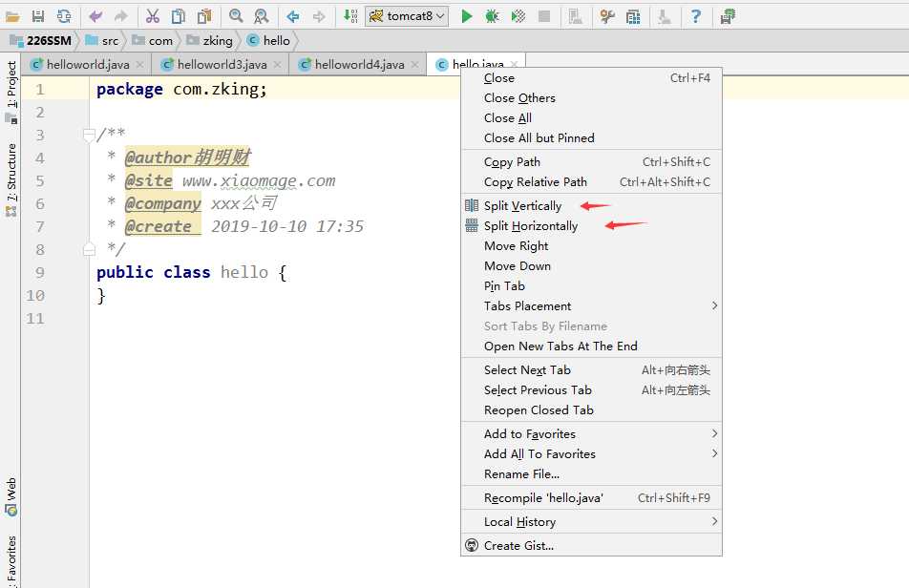Image resolution: width=909 pixels, height=588 pixels.
Task: Click the Synchronize toolbar icon
Action: 64,16
